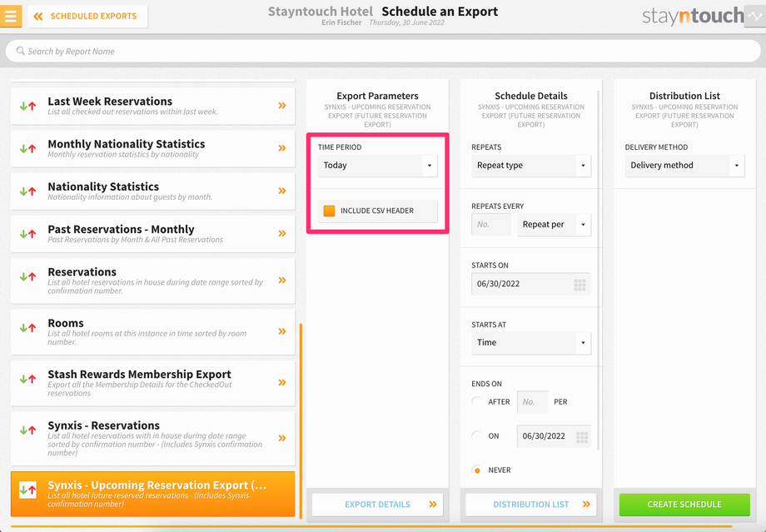Open the Starts On calendar icon
This screenshot has height=532, width=766.
point(579,285)
